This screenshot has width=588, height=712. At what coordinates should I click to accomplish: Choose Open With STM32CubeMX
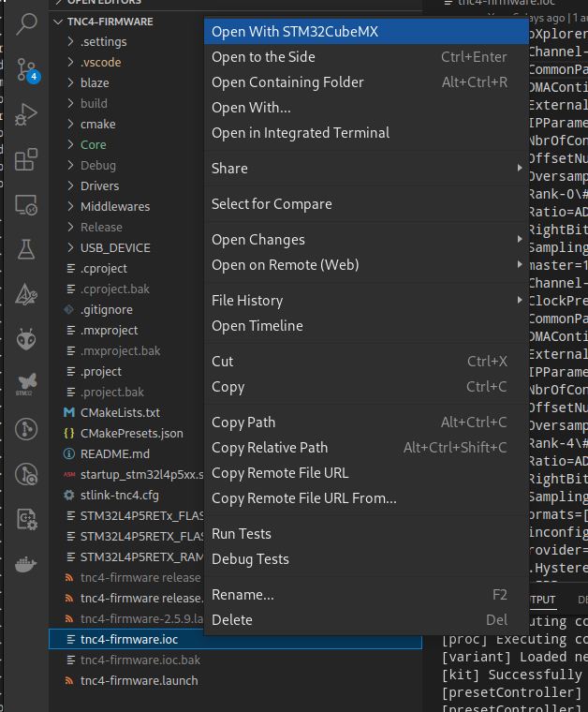[x=295, y=32]
